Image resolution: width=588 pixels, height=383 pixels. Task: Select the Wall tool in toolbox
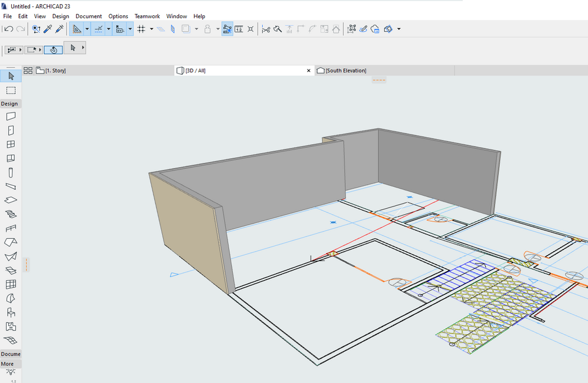pos(11,116)
